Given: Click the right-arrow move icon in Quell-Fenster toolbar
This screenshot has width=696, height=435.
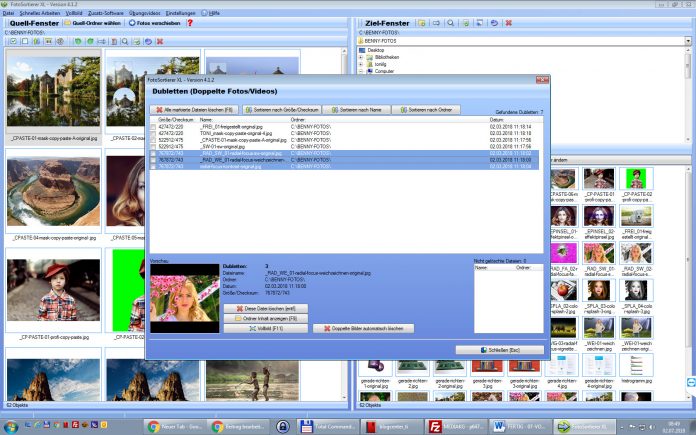Looking at the screenshot, I should [x=102, y=41].
